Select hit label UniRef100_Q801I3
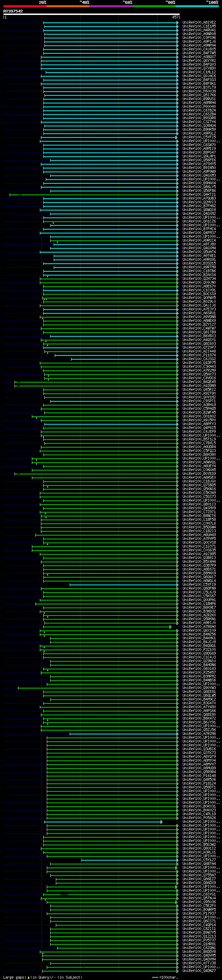This screenshot has width=222, height=980. [x=199, y=504]
